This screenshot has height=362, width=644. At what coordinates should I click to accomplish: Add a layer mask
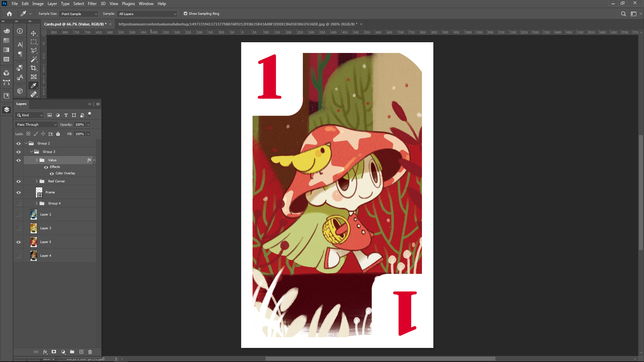(x=54, y=352)
